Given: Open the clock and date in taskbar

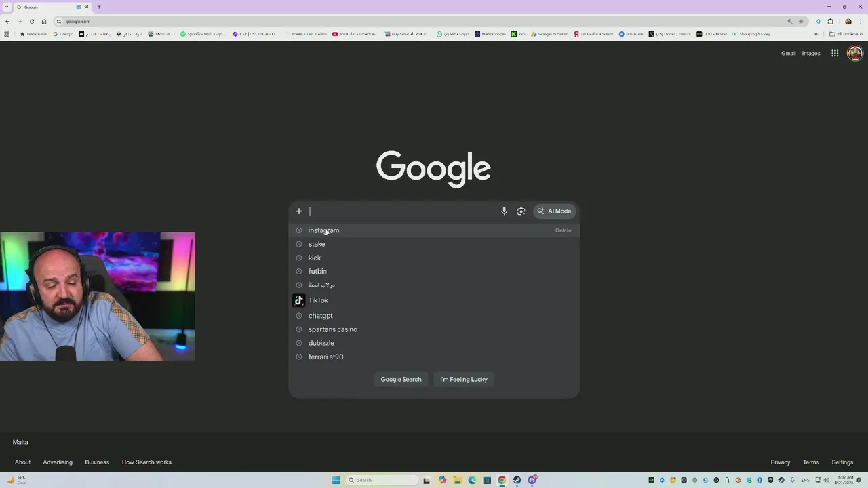Looking at the screenshot, I should pos(845,480).
